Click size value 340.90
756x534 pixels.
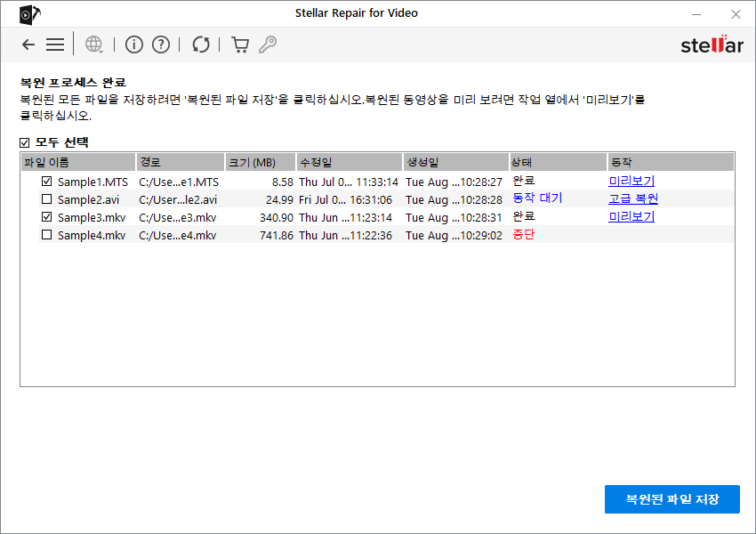point(277,217)
